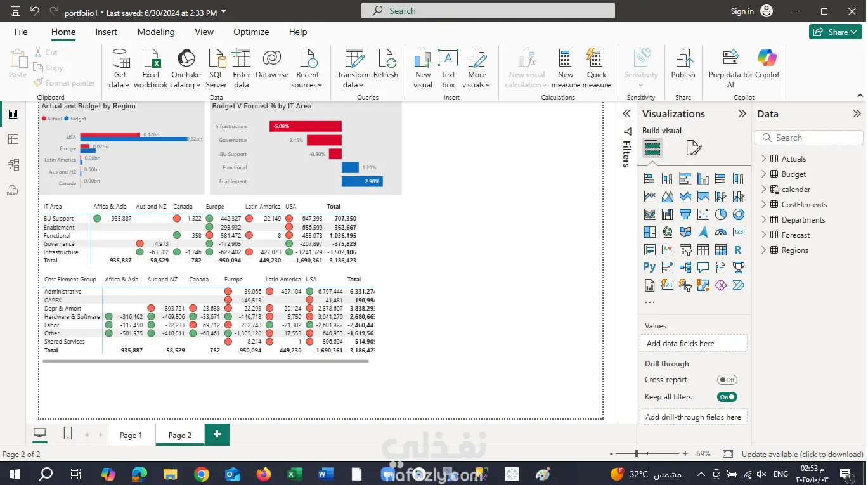This screenshot has width=868, height=485.
Task: Collapse the Data pane
Action: coord(857,114)
